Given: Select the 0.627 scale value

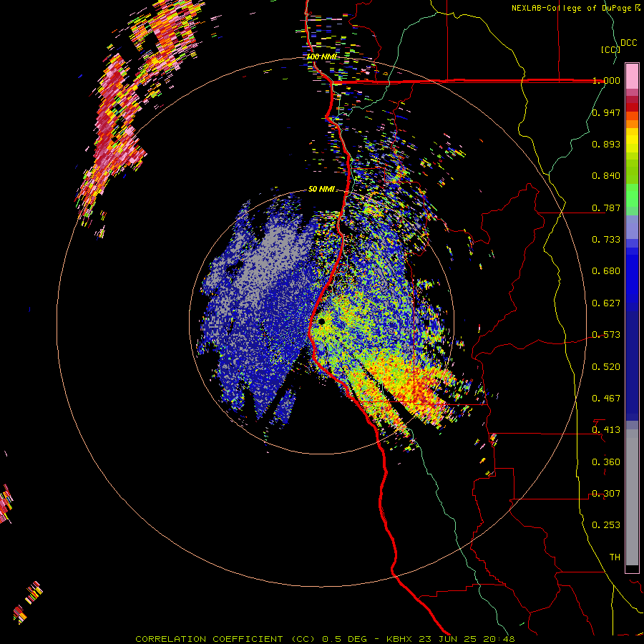Looking at the screenshot, I should click(606, 303).
